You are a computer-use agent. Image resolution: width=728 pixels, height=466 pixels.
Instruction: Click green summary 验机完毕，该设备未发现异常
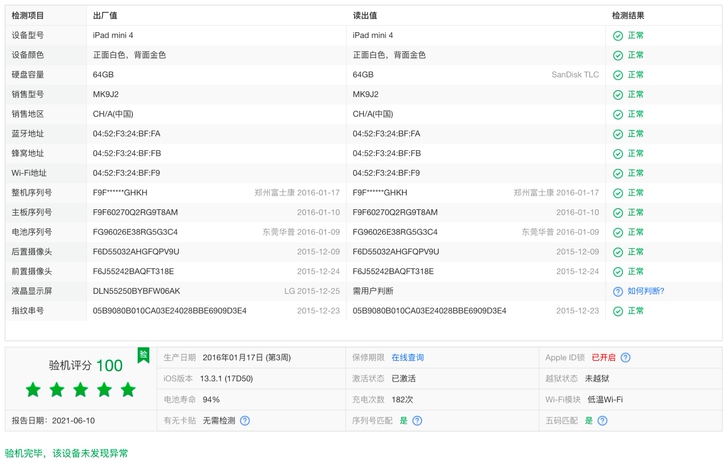[66, 453]
